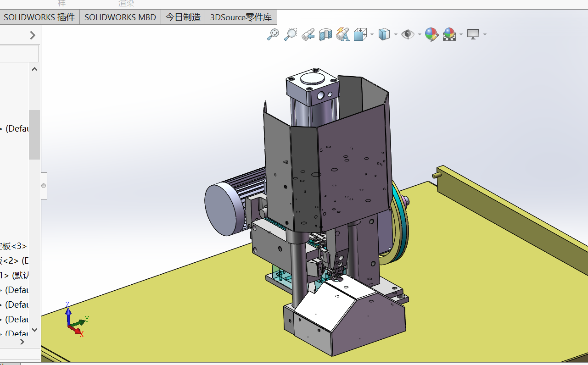
Task: Select the motor end cap in the model
Action: click(221, 210)
